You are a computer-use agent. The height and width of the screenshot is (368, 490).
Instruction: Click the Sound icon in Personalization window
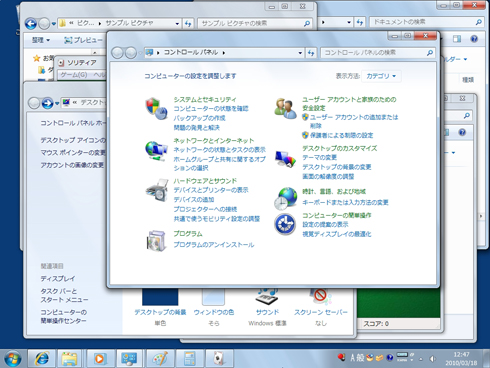pos(267,297)
